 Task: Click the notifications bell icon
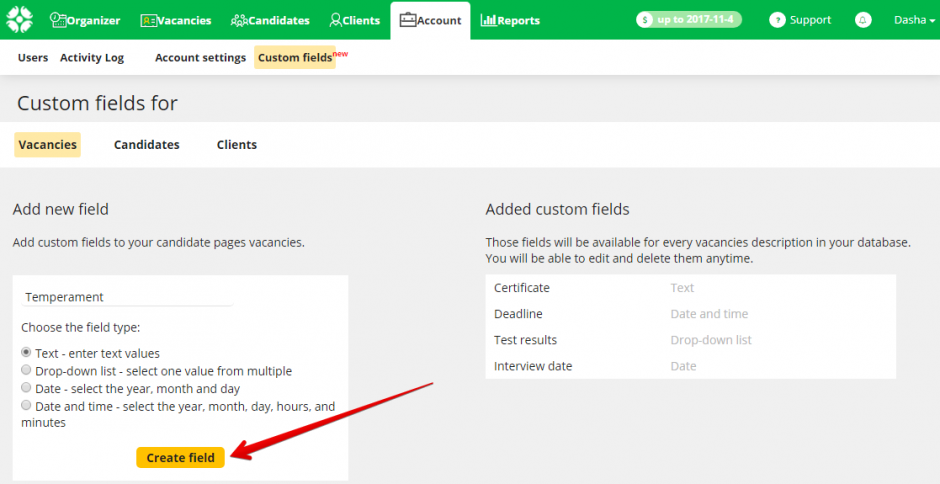(862, 20)
